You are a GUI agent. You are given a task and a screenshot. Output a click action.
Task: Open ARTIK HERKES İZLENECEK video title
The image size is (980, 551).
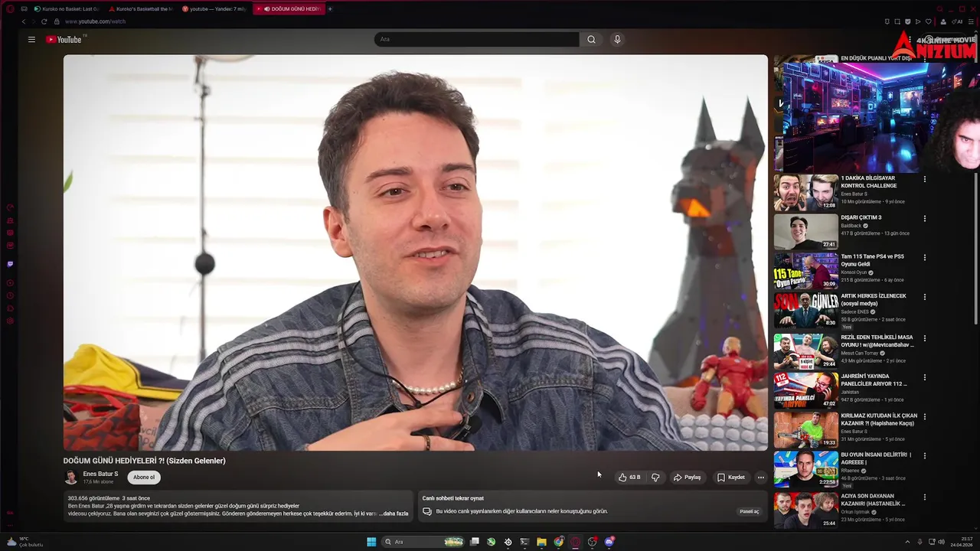pos(873,299)
